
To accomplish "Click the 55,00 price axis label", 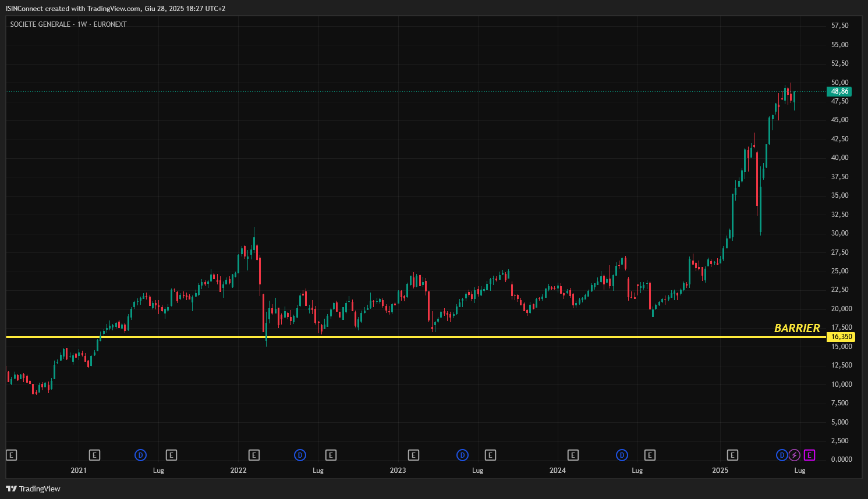I will pyautogui.click(x=839, y=45).
